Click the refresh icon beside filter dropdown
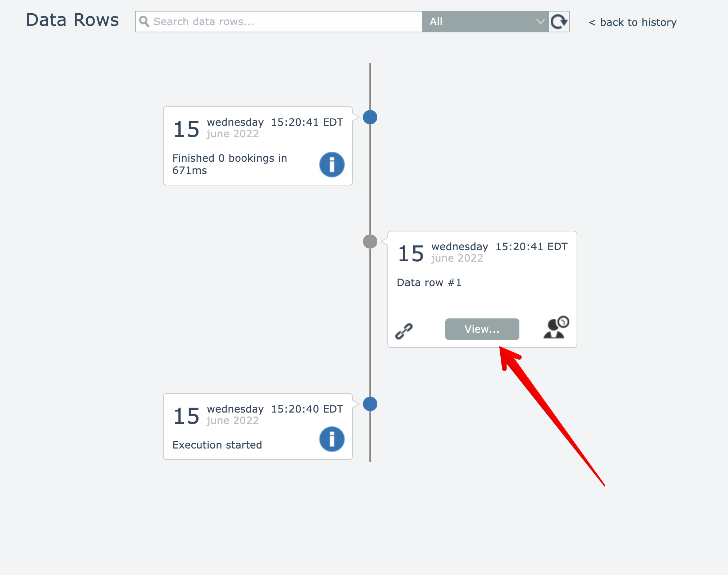 (x=559, y=22)
